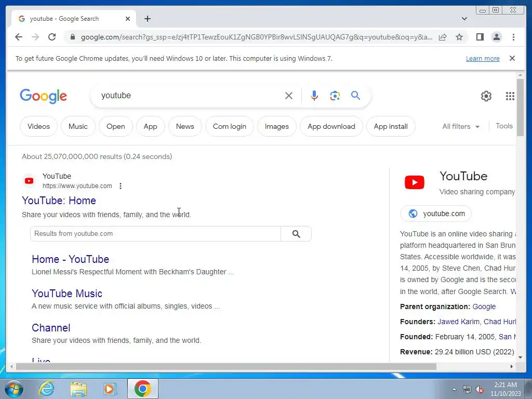Click scroll-down arrow of vertical scrollbar
Viewport: 532px width, 399px height.
click(520, 357)
